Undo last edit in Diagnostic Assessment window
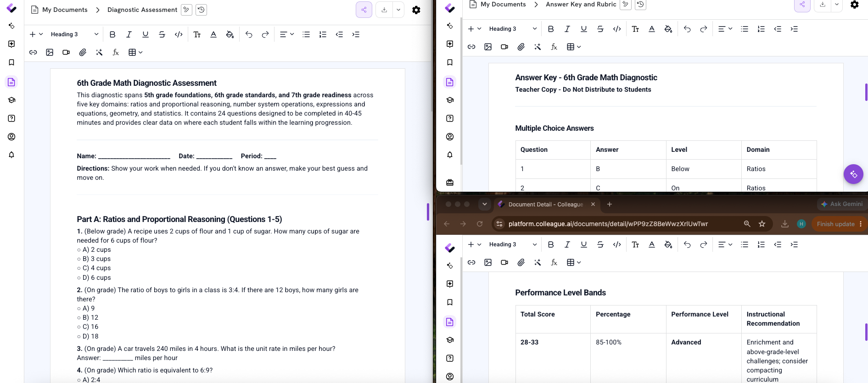868x383 pixels. (x=249, y=34)
